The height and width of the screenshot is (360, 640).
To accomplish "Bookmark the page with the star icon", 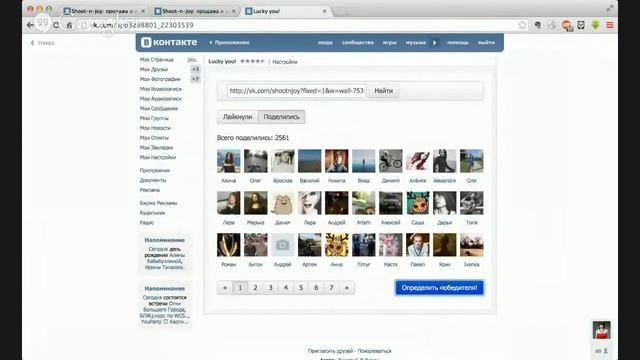I will point(522,25).
